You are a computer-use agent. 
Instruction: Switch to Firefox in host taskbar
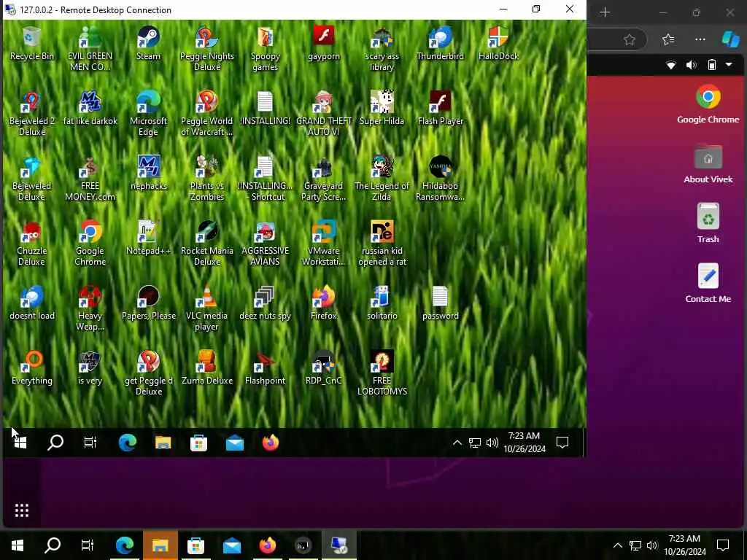pyautogui.click(x=267, y=545)
